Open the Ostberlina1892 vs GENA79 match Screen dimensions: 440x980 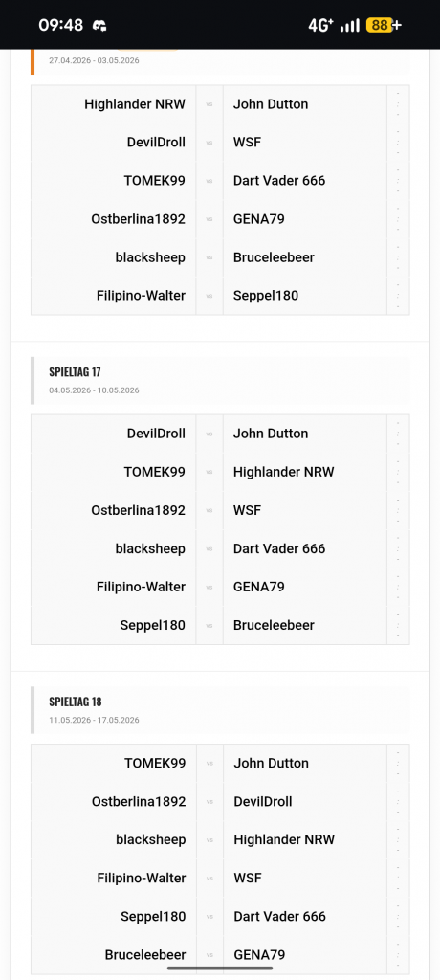(220, 219)
